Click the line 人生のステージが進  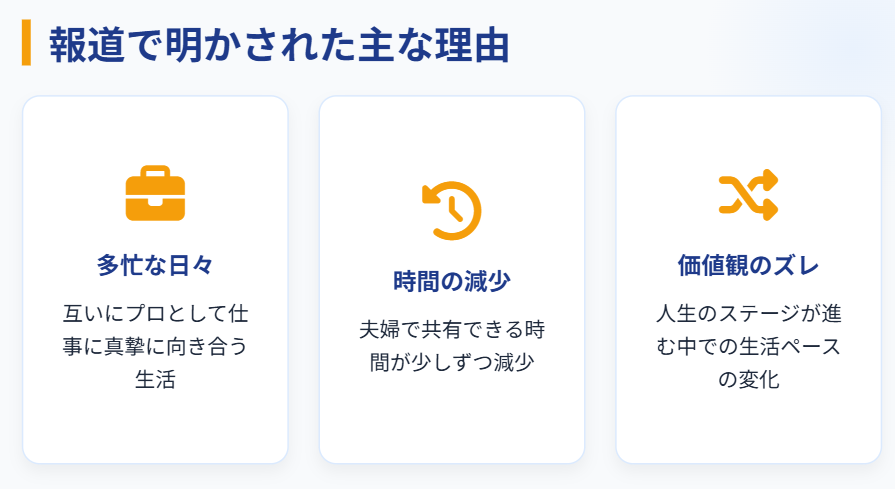pyautogui.click(x=748, y=313)
